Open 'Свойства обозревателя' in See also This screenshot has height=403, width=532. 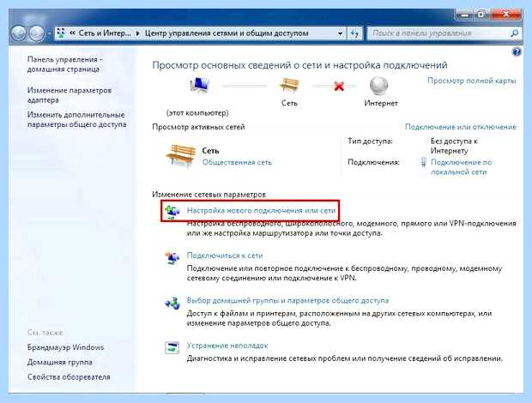[69, 377]
